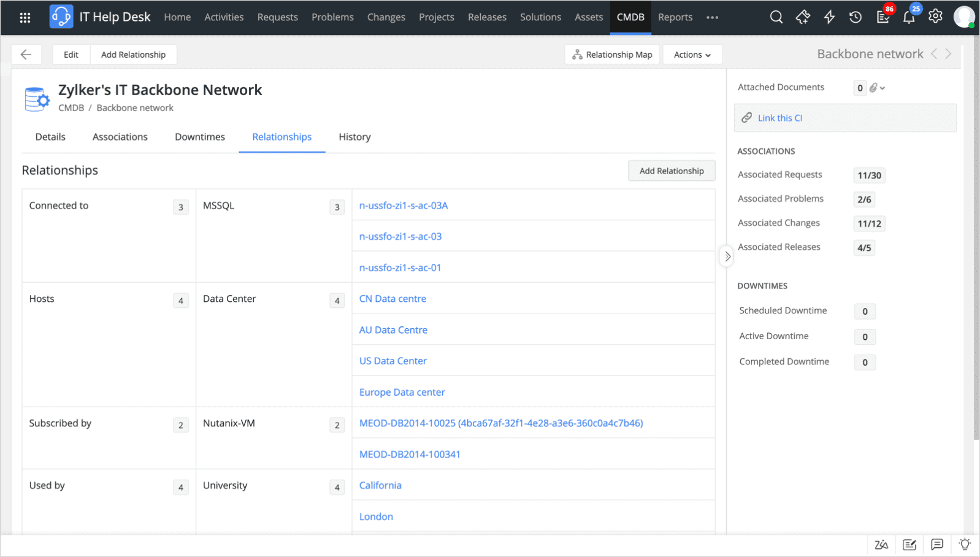Open the AU Data Centre link
Screen dimensions: 980x557
click(393, 330)
